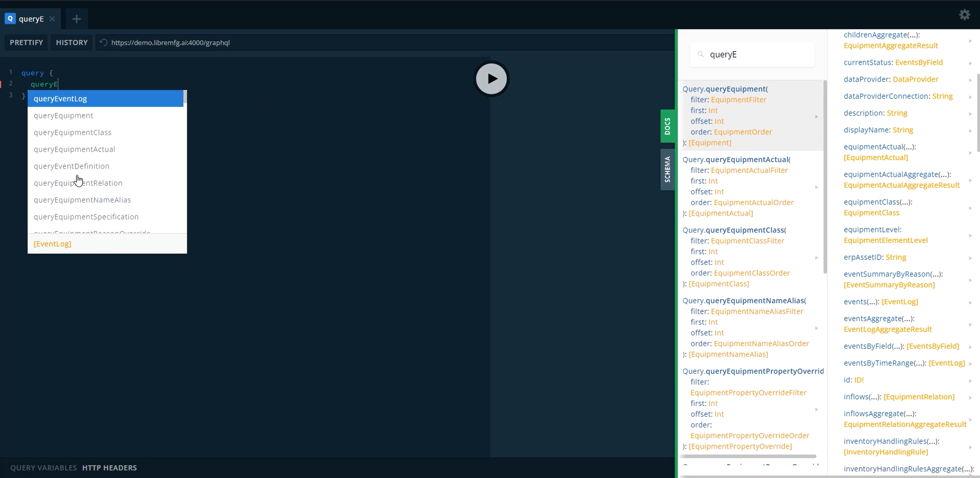Close the queryE tab
Screen dimensions: 980x478
coord(52,19)
